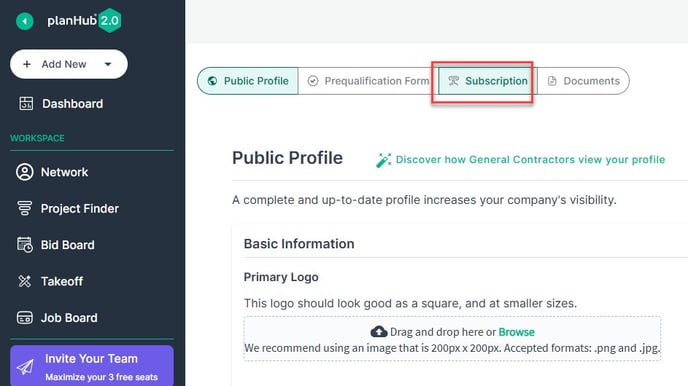The image size is (688, 386).
Task: Switch to the Subscription tab
Action: point(487,81)
